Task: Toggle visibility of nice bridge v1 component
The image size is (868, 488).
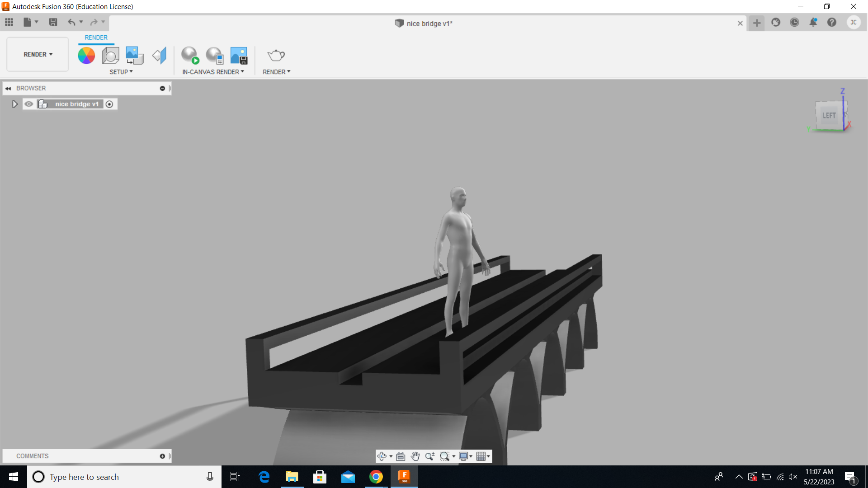Action: (29, 104)
